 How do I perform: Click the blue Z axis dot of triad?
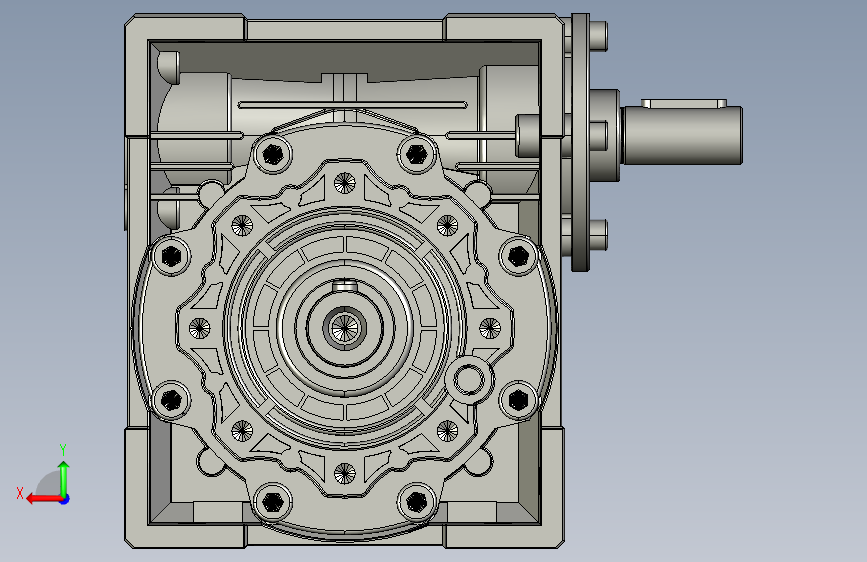pyautogui.click(x=65, y=499)
